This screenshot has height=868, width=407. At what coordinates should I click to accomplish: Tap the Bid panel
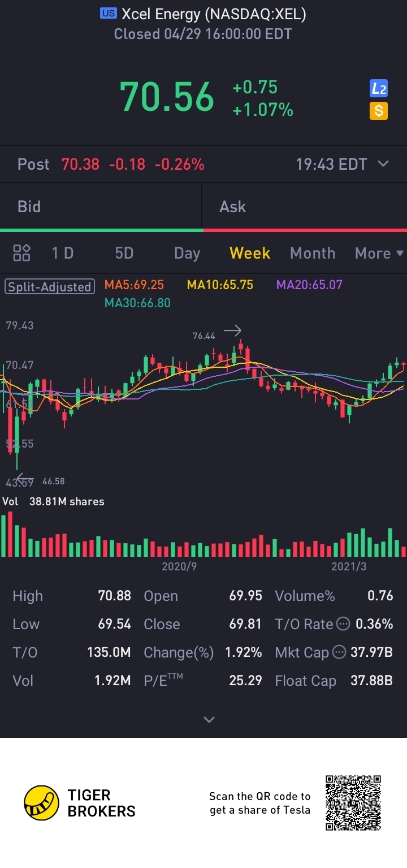point(101,207)
